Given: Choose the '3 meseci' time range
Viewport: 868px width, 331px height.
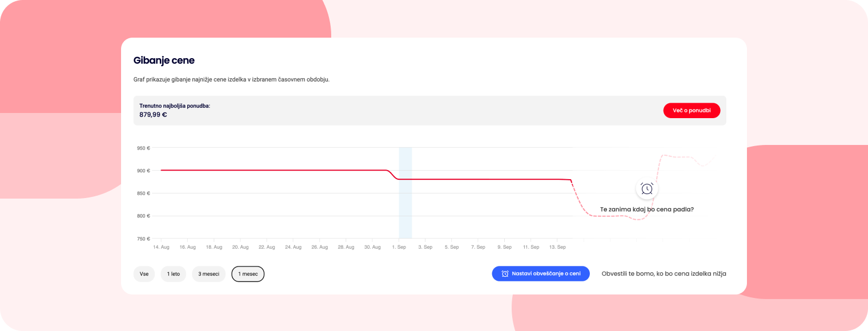Looking at the screenshot, I should click(208, 274).
